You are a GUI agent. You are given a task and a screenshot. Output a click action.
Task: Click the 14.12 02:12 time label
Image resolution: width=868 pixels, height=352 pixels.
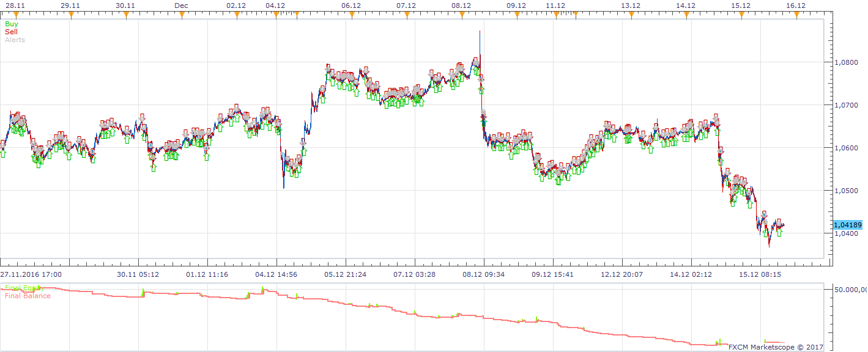[691, 274]
